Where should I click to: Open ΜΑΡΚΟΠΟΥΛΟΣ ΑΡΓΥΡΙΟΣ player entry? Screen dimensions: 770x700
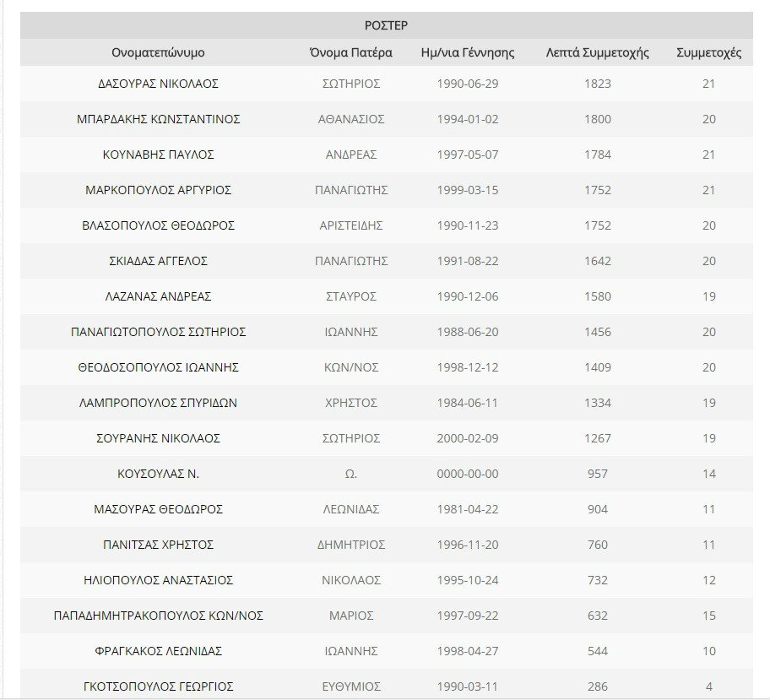(x=158, y=190)
